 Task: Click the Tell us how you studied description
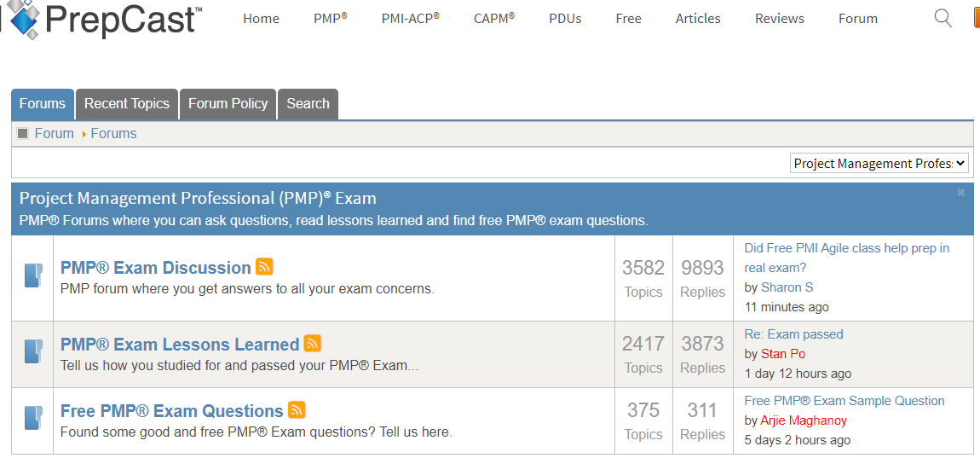point(239,365)
